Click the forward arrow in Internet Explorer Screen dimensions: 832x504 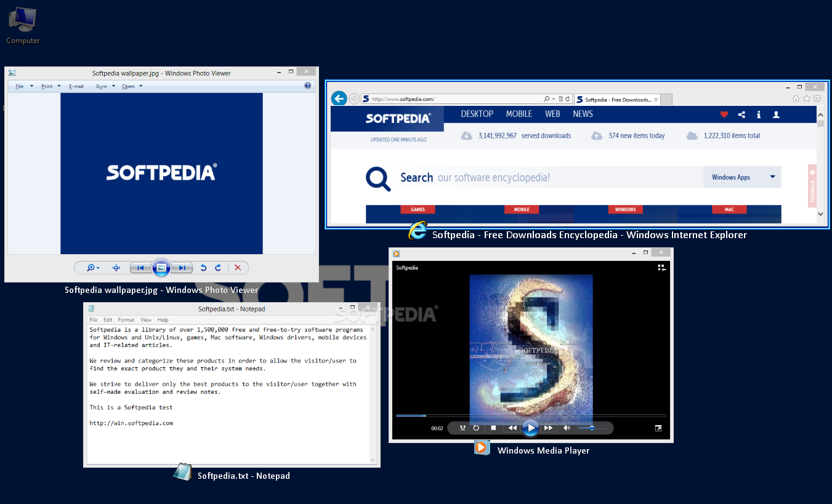(354, 98)
